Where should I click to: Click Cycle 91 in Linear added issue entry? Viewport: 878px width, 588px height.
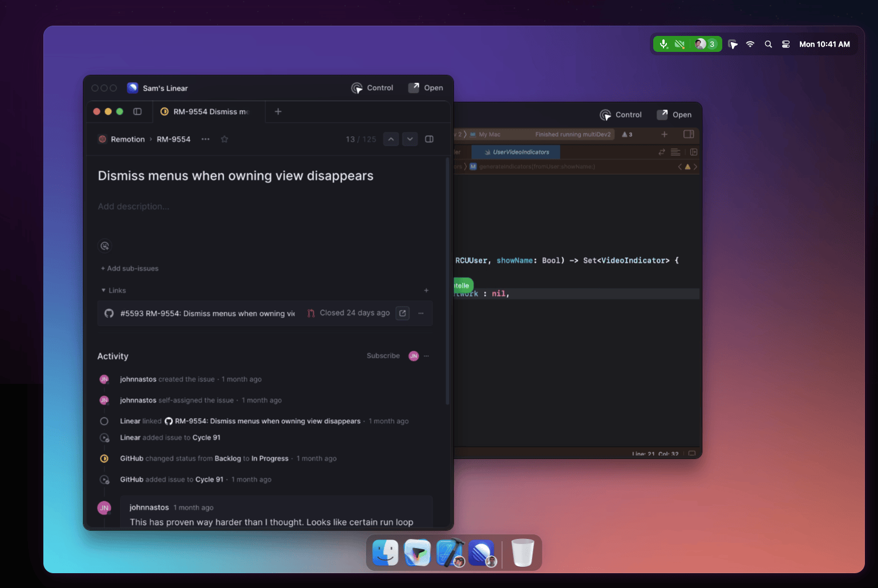coord(207,437)
